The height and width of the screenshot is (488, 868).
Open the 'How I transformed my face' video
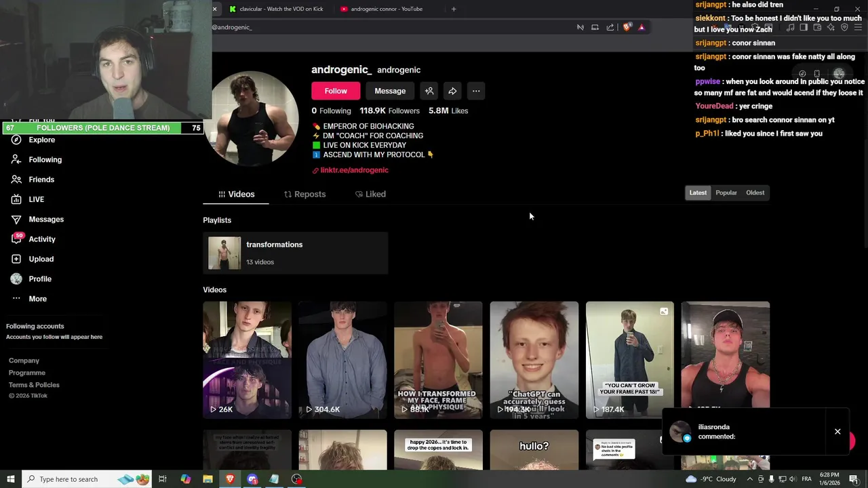click(438, 360)
